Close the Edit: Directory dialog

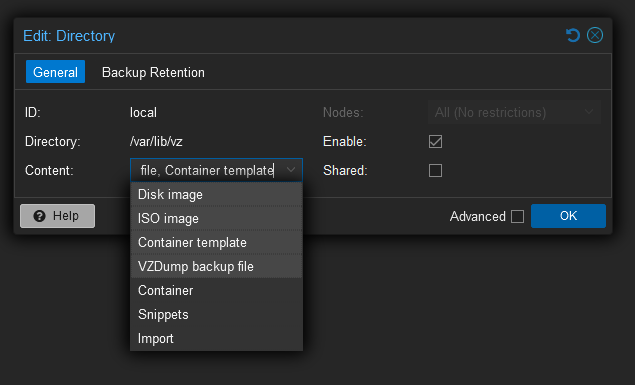coord(595,35)
